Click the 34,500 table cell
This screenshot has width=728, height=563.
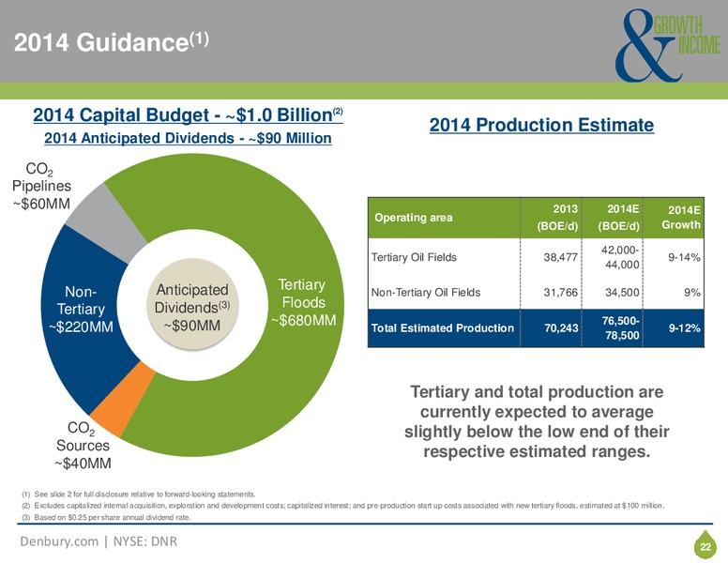click(622, 292)
